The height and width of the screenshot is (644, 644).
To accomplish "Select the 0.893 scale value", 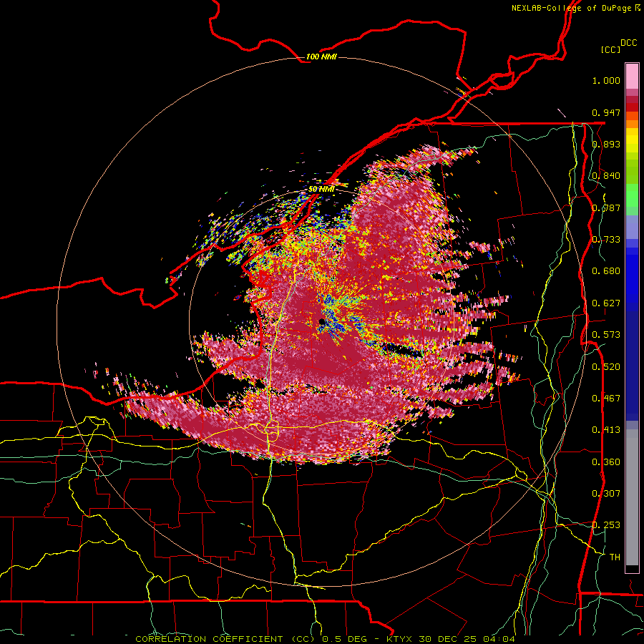I will [x=606, y=144].
